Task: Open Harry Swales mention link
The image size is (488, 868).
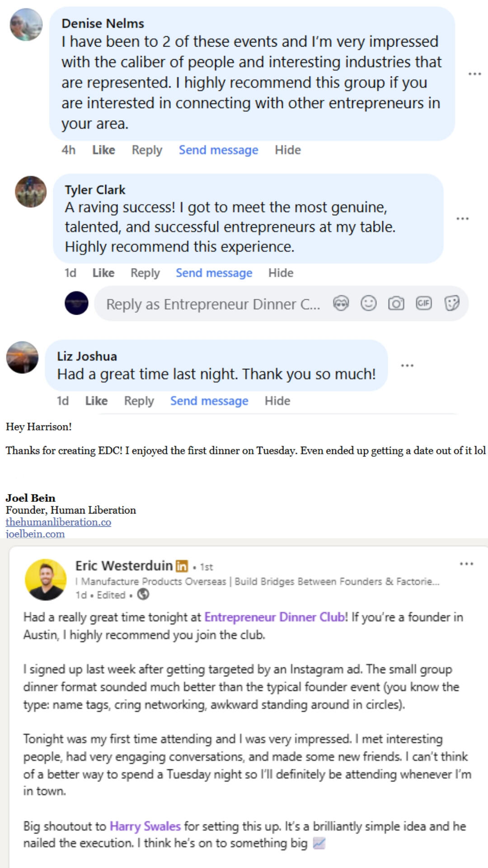Action: pyautogui.click(x=145, y=826)
